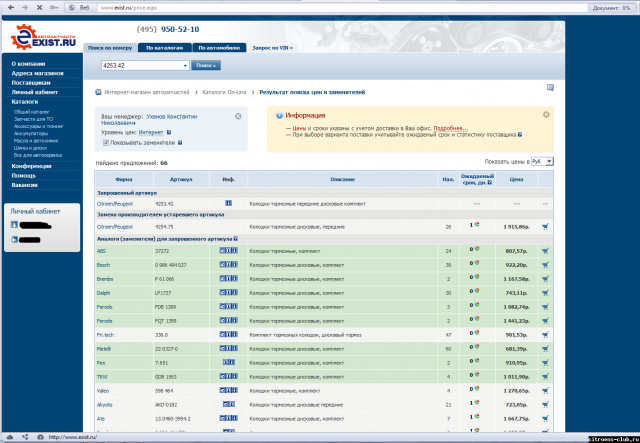Add ABS 37272 brake pads to cart
This screenshot has width=640, height=443.
pos(545,251)
